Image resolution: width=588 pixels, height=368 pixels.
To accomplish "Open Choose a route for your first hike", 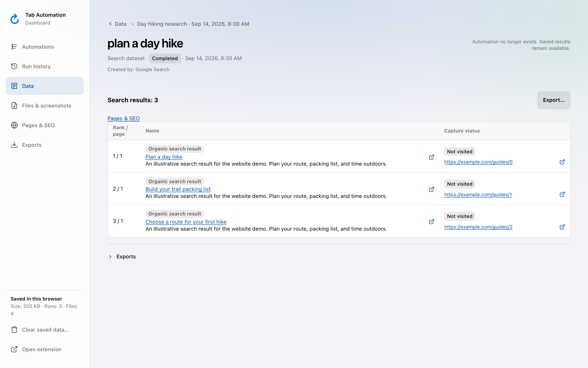I will click(186, 222).
